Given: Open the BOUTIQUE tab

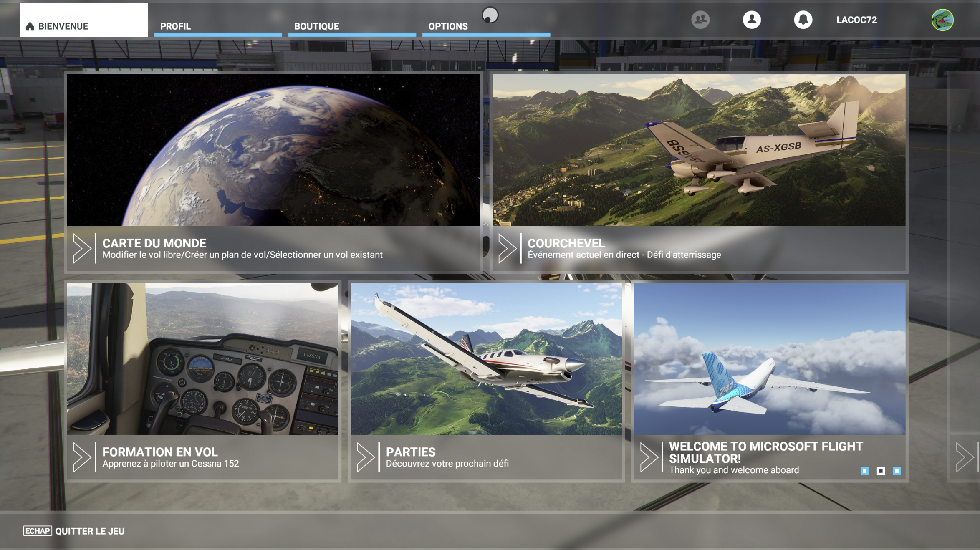Looking at the screenshot, I should (x=352, y=26).
